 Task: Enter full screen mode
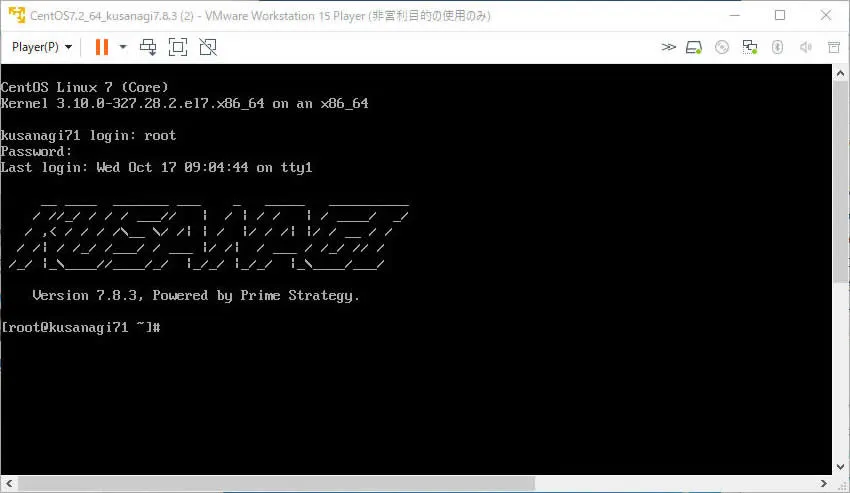[178, 47]
